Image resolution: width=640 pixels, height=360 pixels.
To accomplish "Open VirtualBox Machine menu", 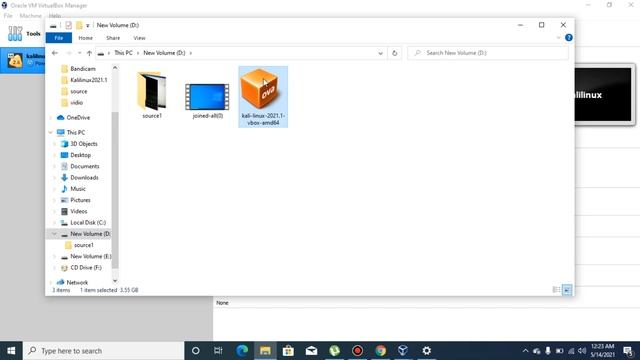I will coord(31,16).
